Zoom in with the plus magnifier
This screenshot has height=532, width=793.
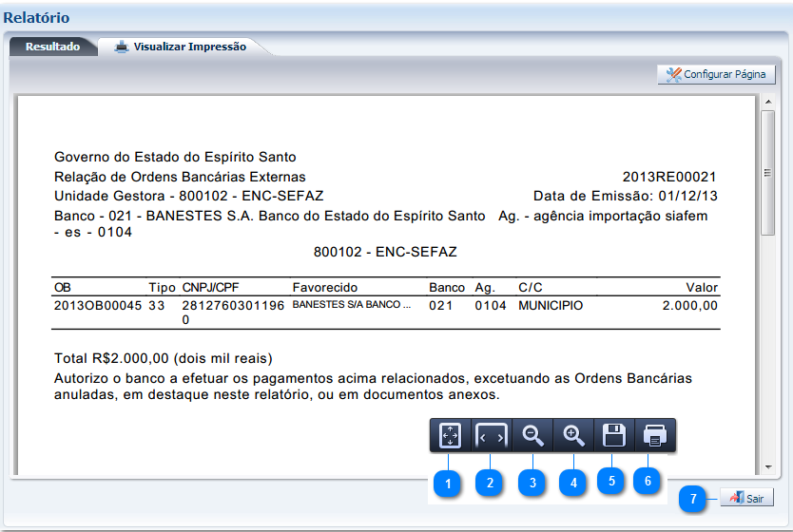coord(574,435)
